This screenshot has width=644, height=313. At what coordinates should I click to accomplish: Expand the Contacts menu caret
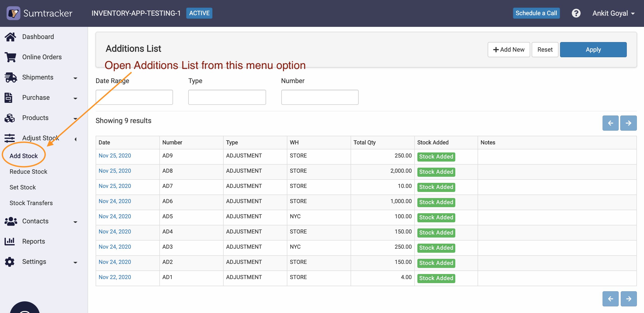point(75,222)
